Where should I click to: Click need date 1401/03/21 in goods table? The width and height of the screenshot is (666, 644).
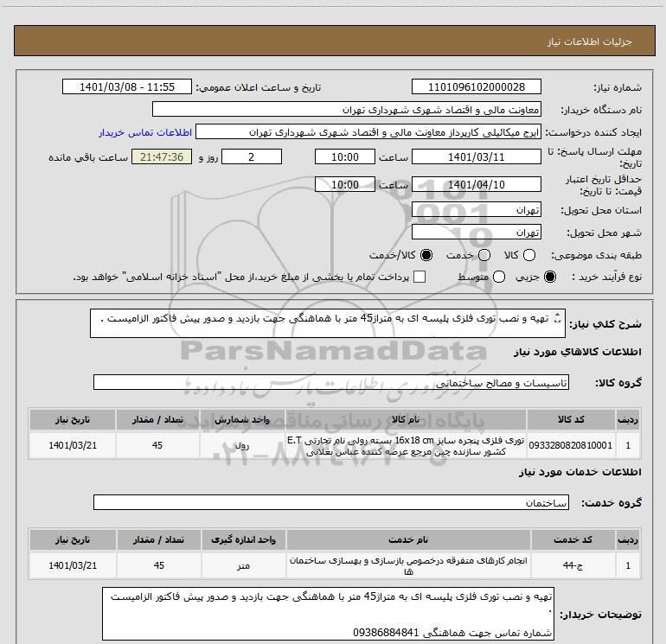click(73, 445)
